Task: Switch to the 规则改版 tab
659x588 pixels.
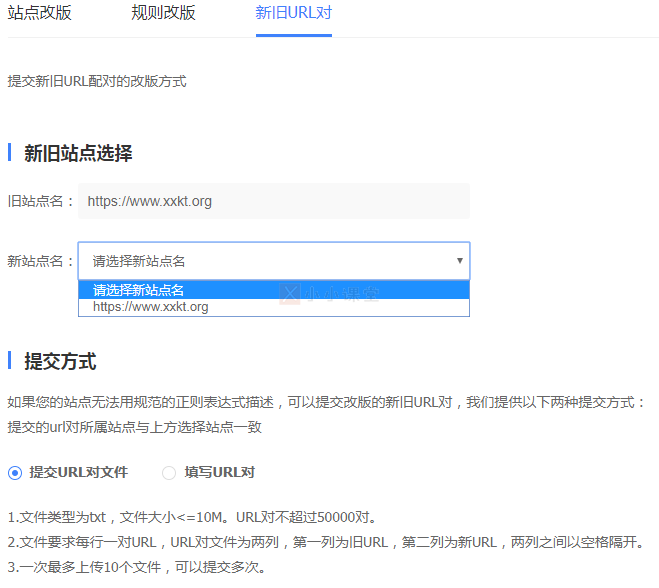Action: point(163,13)
